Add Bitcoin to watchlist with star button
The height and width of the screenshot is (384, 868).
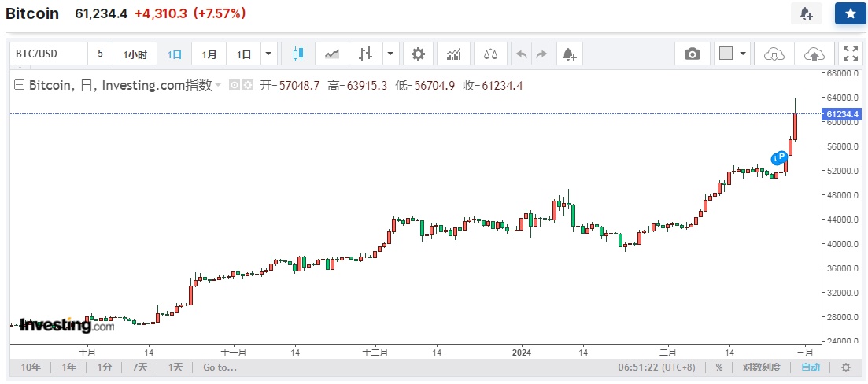point(851,13)
